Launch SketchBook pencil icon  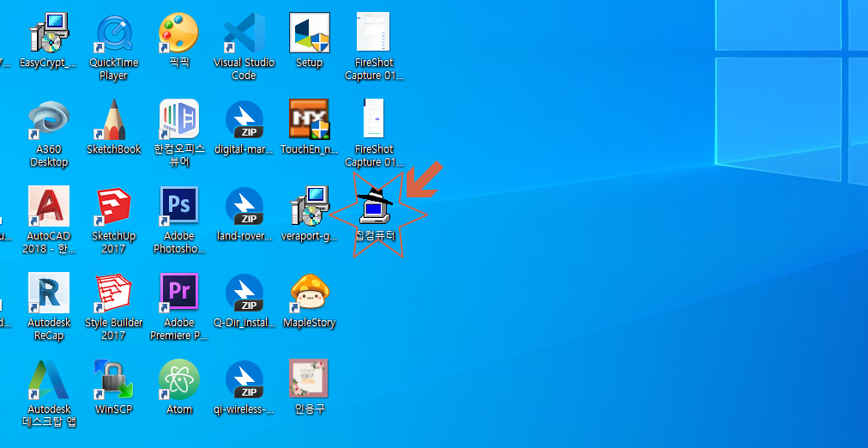tap(113, 119)
